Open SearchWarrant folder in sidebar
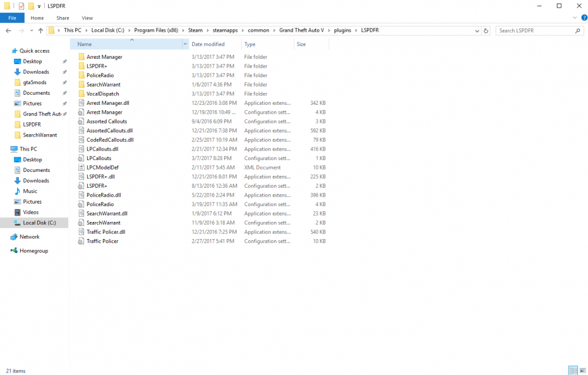The image size is (588, 375). click(40, 135)
